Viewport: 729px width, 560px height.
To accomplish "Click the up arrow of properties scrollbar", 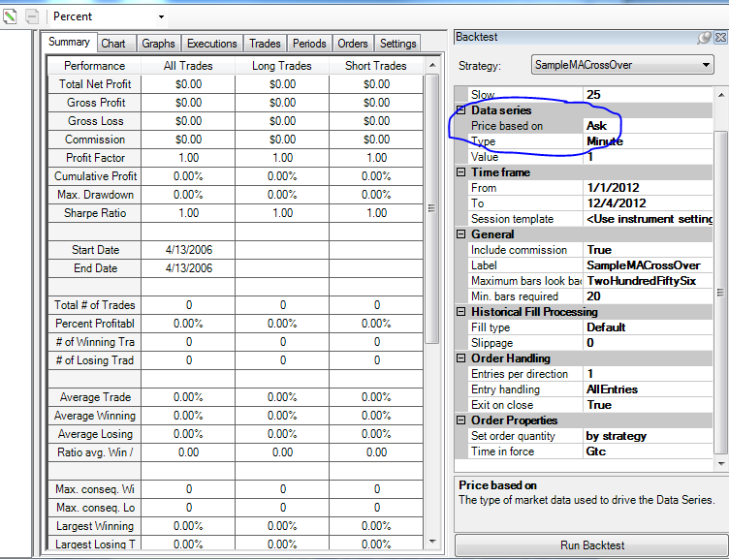I will pyautogui.click(x=720, y=95).
